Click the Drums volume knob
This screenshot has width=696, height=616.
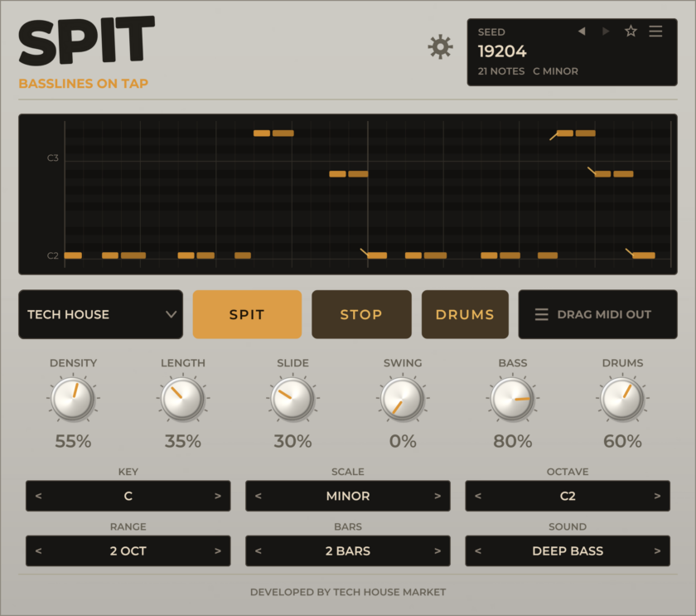pos(622,399)
